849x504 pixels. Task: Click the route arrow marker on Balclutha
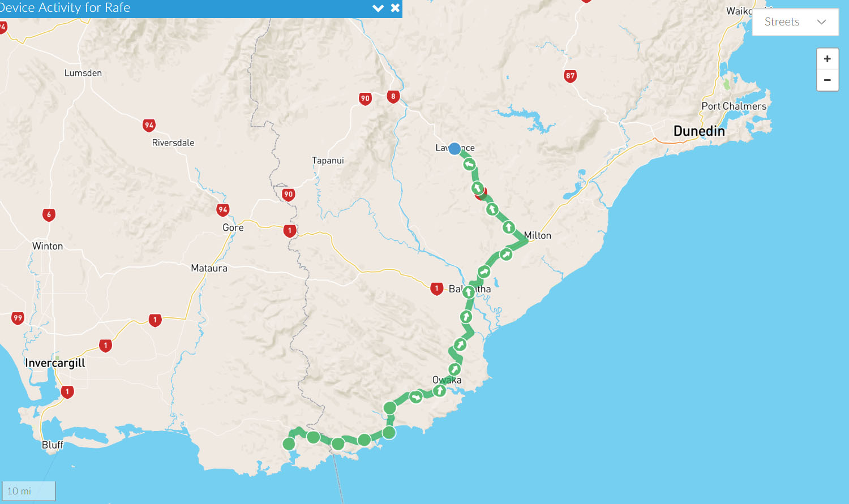469,292
